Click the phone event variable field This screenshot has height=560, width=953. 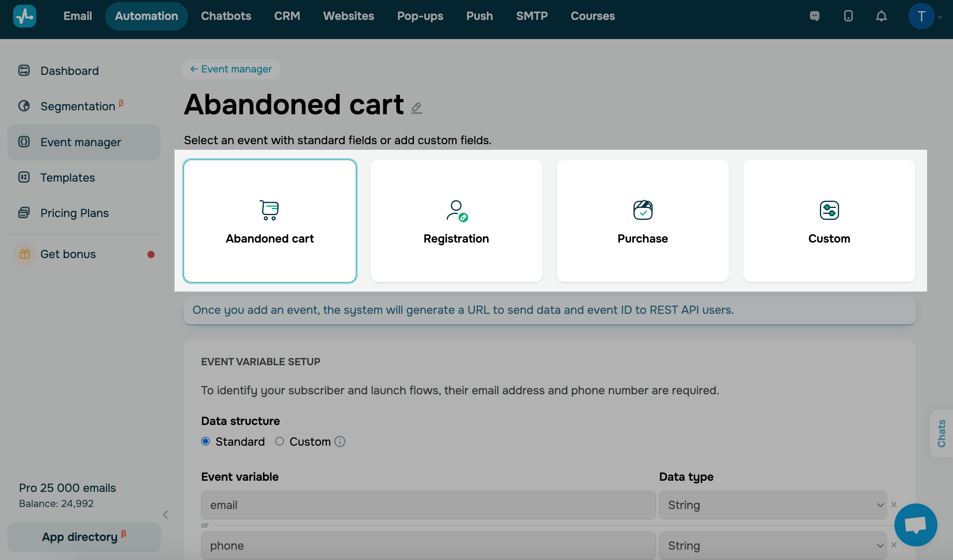[428, 546]
